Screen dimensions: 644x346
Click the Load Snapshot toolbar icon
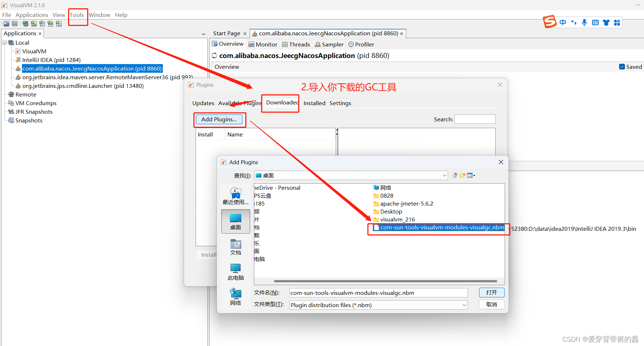tap(6, 24)
